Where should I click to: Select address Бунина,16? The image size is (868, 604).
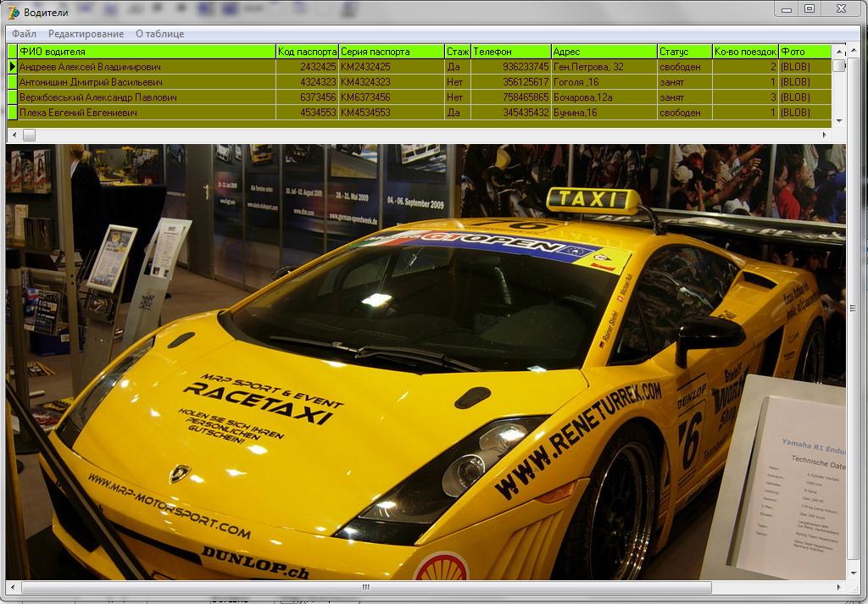pyautogui.click(x=604, y=113)
